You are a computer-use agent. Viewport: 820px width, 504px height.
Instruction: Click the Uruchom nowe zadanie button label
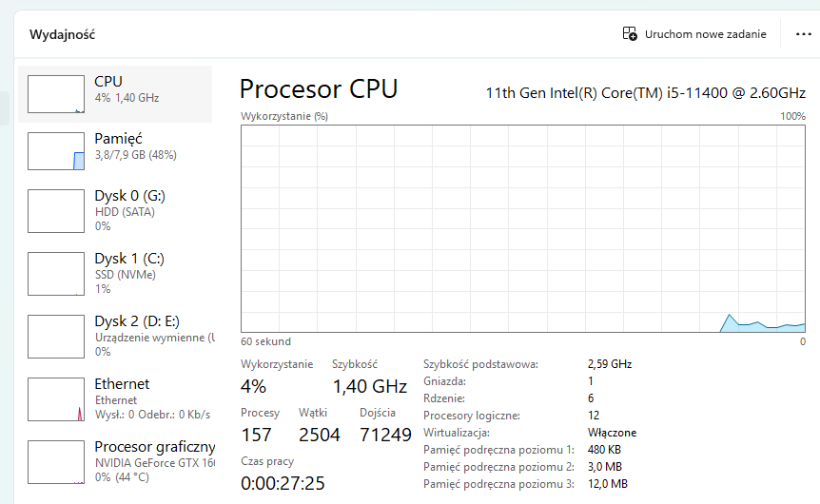705,34
